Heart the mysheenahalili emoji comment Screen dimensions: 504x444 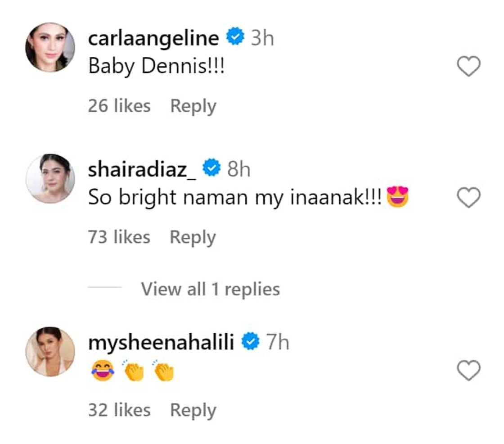click(468, 372)
